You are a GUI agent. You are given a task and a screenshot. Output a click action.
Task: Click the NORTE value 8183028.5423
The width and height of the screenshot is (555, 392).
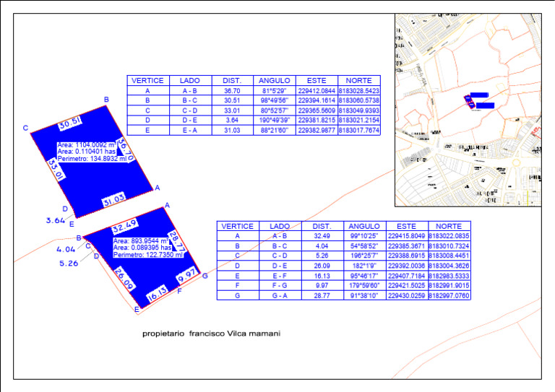coord(359,91)
